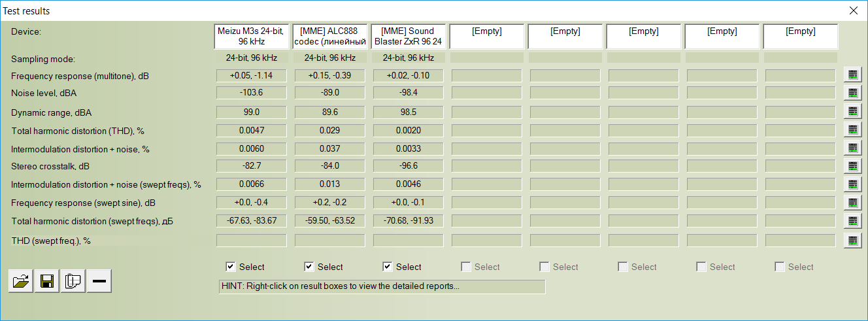
Task: Click the save results floppy disk icon
Action: click(47, 281)
